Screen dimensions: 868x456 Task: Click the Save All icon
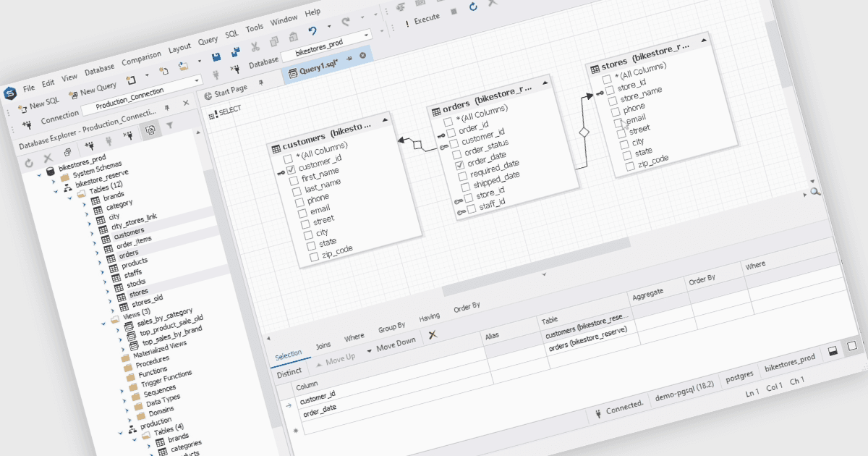[x=236, y=52]
